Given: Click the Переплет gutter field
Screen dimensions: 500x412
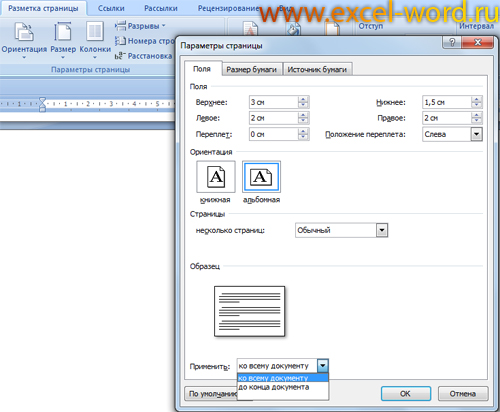Looking at the screenshot, I should [273, 134].
